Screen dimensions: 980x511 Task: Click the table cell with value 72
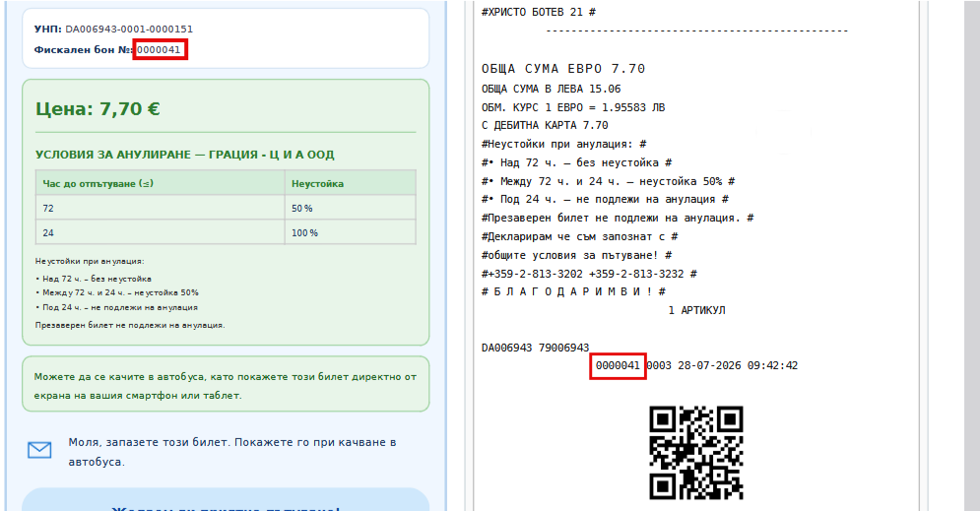(x=160, y=208)
